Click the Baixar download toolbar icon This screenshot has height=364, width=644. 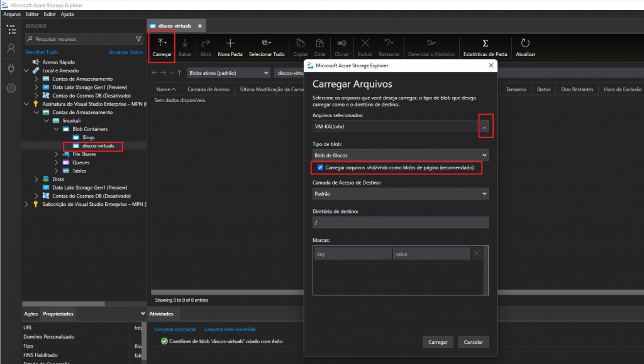point(185,48)
